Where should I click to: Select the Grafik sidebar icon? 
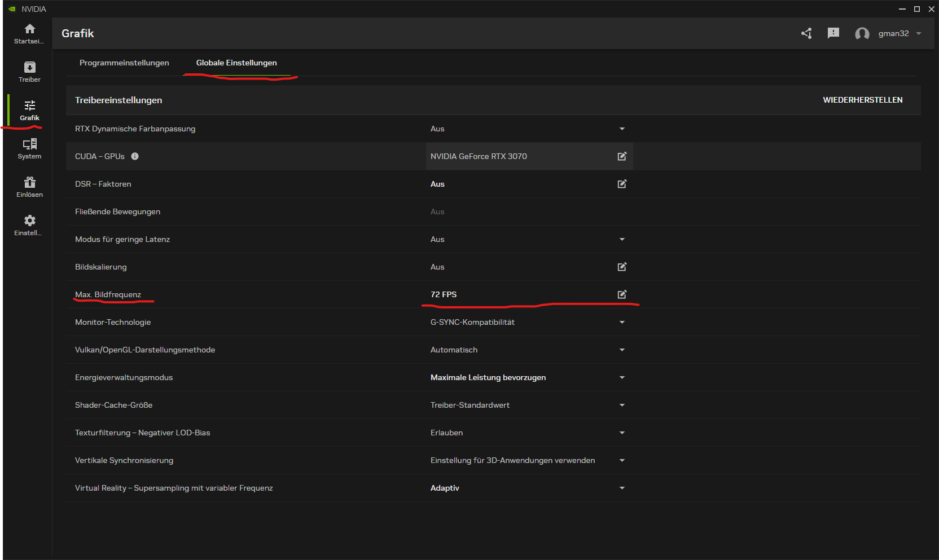(x=30, y=105)
